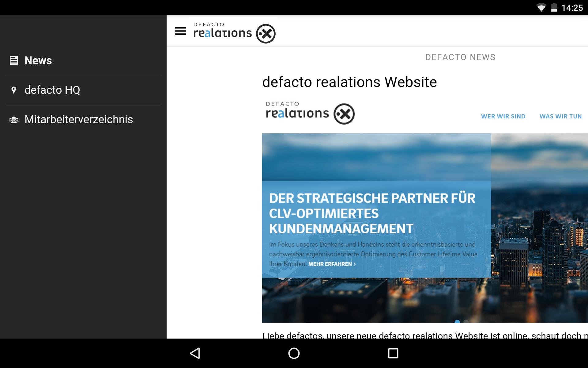Click the DEFACTO NEWS section heading
588x368 pixels.
click(460, 57)
